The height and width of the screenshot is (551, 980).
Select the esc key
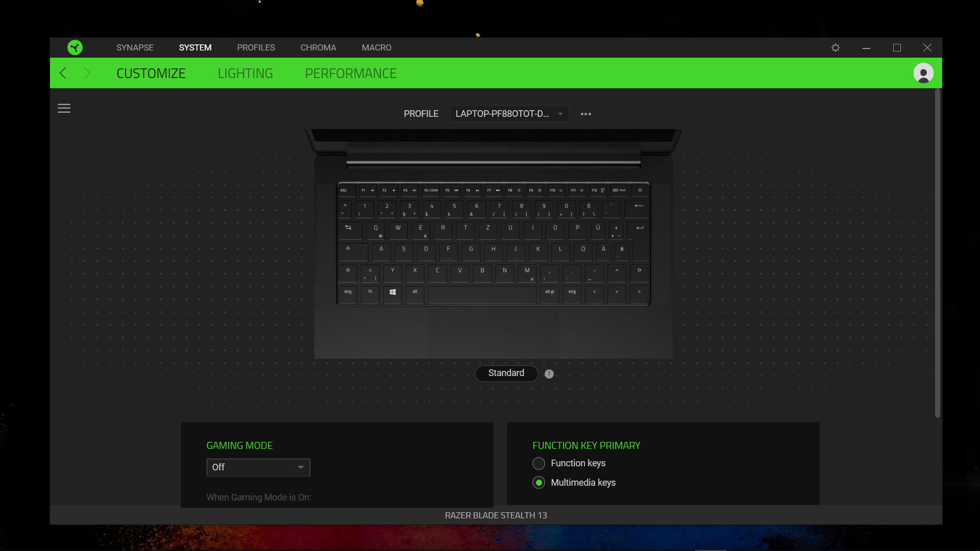coord(347,191)
